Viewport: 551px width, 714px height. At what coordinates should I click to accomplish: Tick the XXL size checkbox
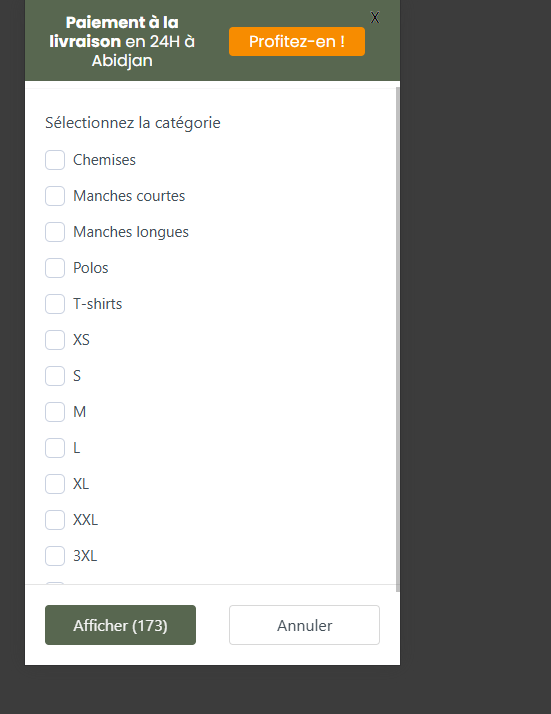[55, 520]
